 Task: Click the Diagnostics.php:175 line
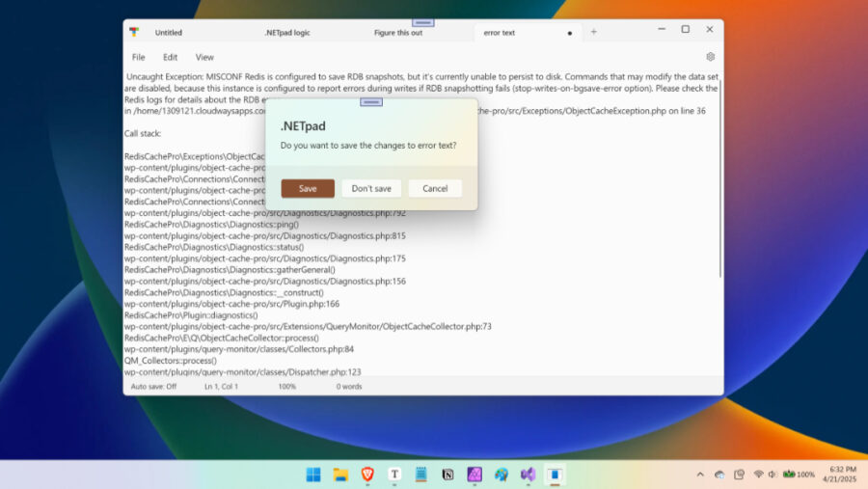pos(264,258)
